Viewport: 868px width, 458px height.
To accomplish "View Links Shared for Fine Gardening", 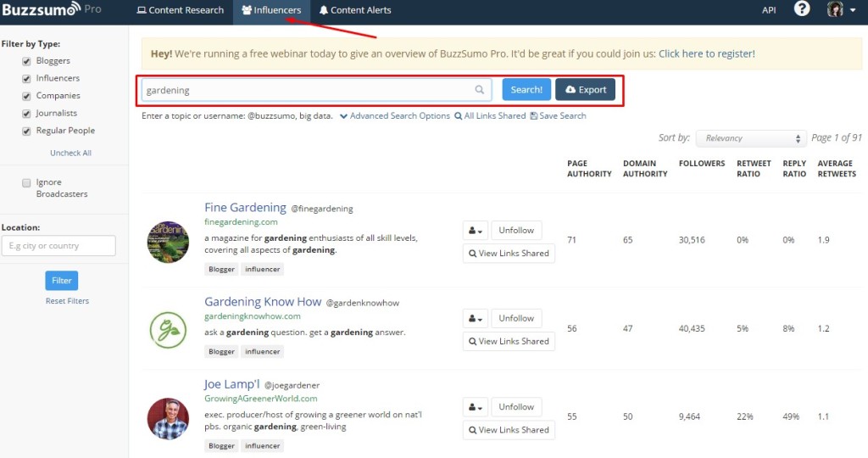I will pyautogui.click(x=509, y=253).
